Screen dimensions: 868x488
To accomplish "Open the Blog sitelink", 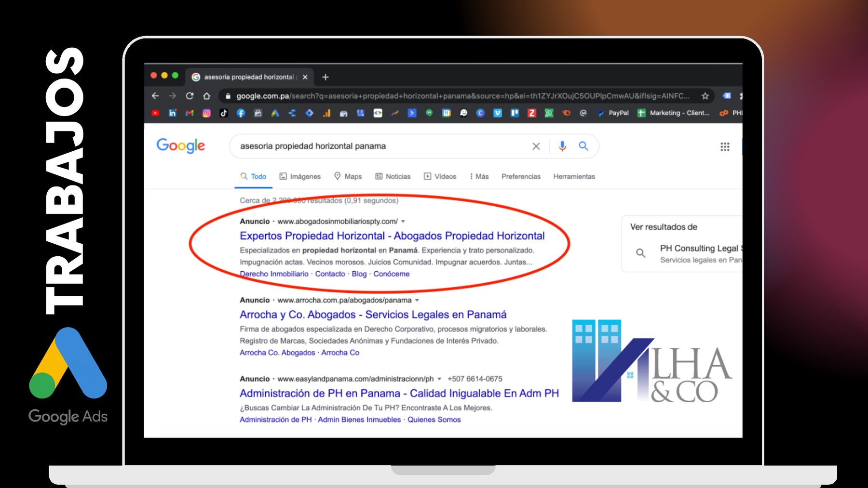I will point(359,274).
